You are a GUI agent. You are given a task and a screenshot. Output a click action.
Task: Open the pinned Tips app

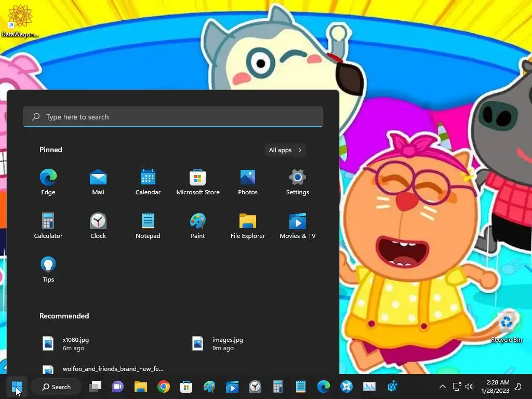[48, 270]
